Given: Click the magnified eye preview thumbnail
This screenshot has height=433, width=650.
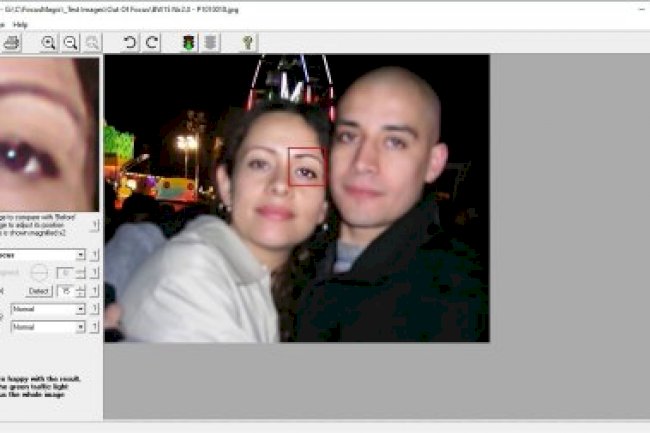Looking at the screenshot, I should (x=48, y=133).
